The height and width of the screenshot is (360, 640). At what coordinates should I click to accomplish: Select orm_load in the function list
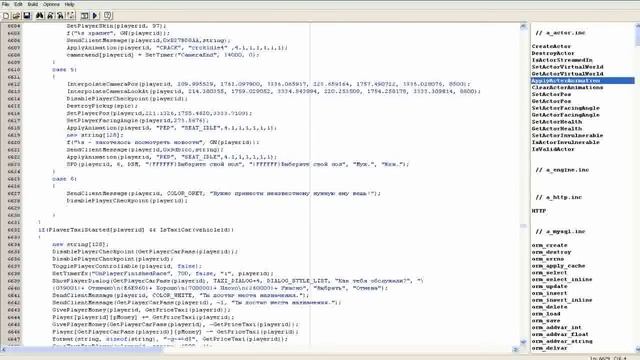(x=546, y=314)
